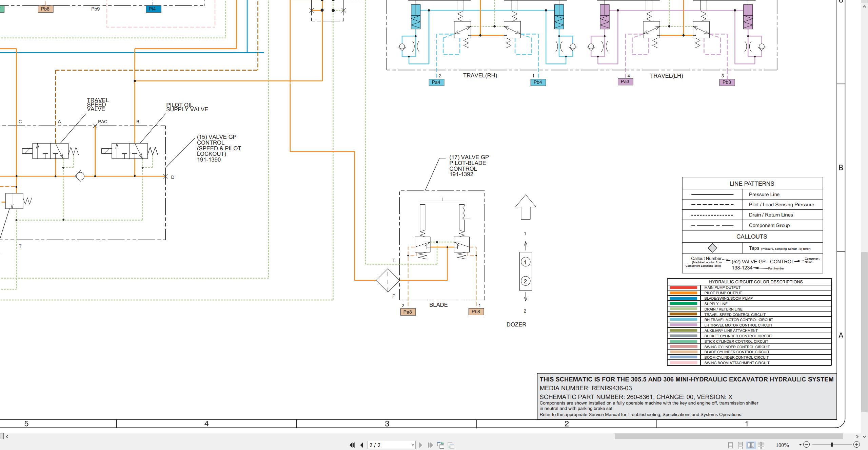Viewport: 868px width, 450px height.
Task: Zoom out with the minus button
Action: click(x=807, y=445)
